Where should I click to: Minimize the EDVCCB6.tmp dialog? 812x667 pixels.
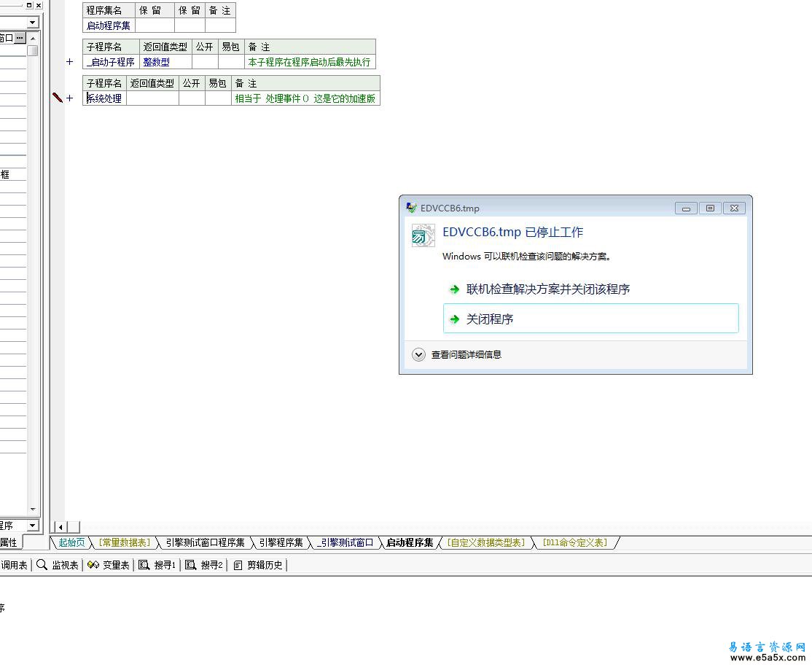tap(686, 208)
